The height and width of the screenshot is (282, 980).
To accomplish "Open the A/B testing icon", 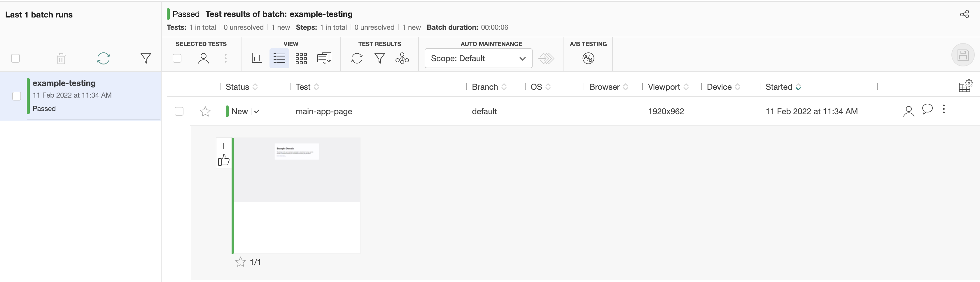I will (588, 58).
